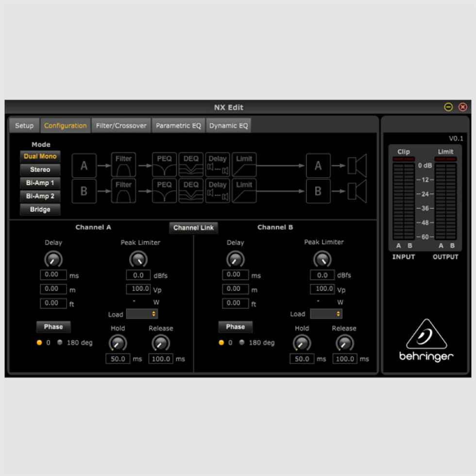Screen dimensions: 476x476
Task: Open the Load selector for Channel B
Action: click(x=325, y=314)
